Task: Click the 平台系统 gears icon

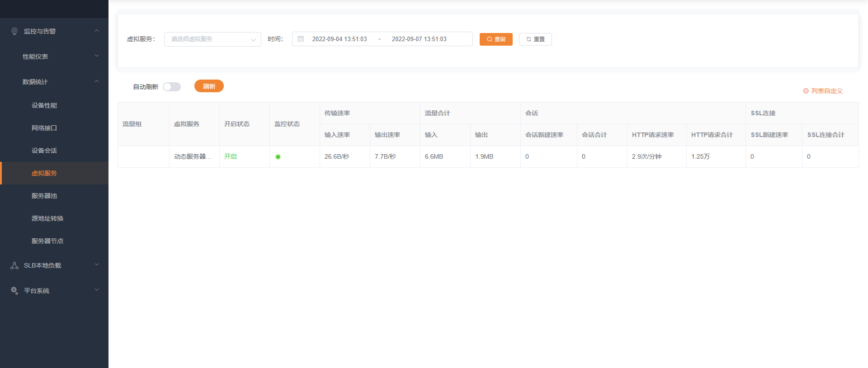Action: pyautogui.click(x=14, y=291)
